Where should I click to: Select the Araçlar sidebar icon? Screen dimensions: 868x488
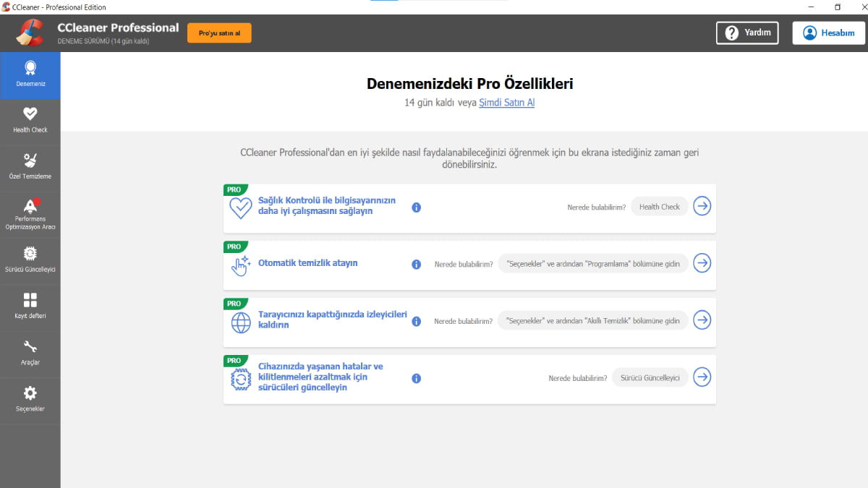[30, 354]
